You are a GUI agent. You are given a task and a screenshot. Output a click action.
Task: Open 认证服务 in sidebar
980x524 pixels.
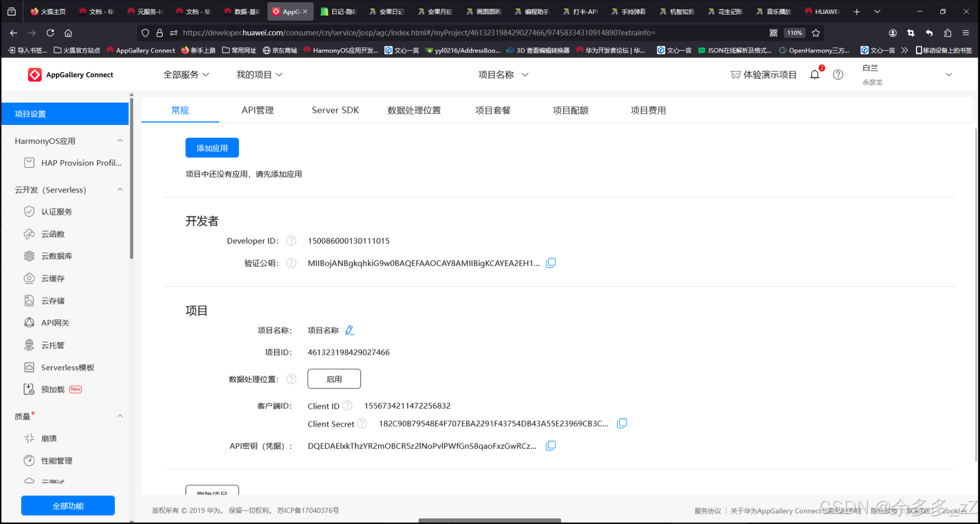(57, 212)
